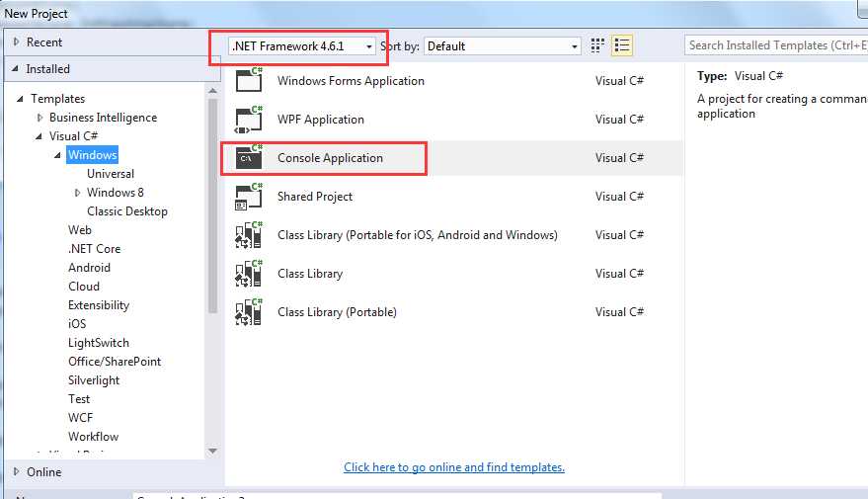Viewport: 868px width, 499px height.
Task: Select the Classic Desktop tree item
Action: [126, 211]
